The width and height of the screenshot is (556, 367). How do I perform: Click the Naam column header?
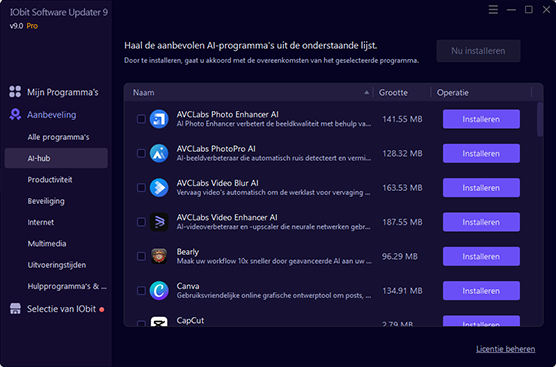[143, 93]
